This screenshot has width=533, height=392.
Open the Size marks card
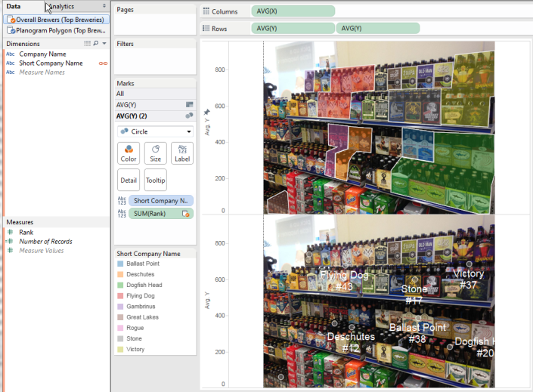[155, 153]
